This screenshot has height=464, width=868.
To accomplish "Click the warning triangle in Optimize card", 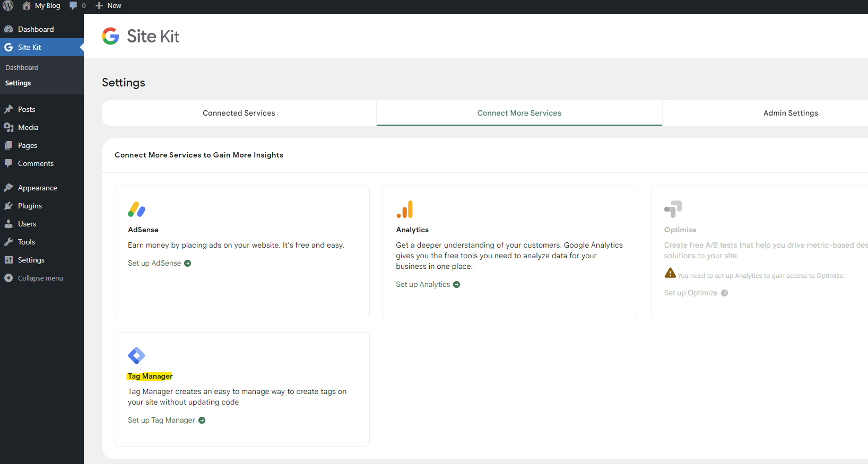I will (670, 273).
